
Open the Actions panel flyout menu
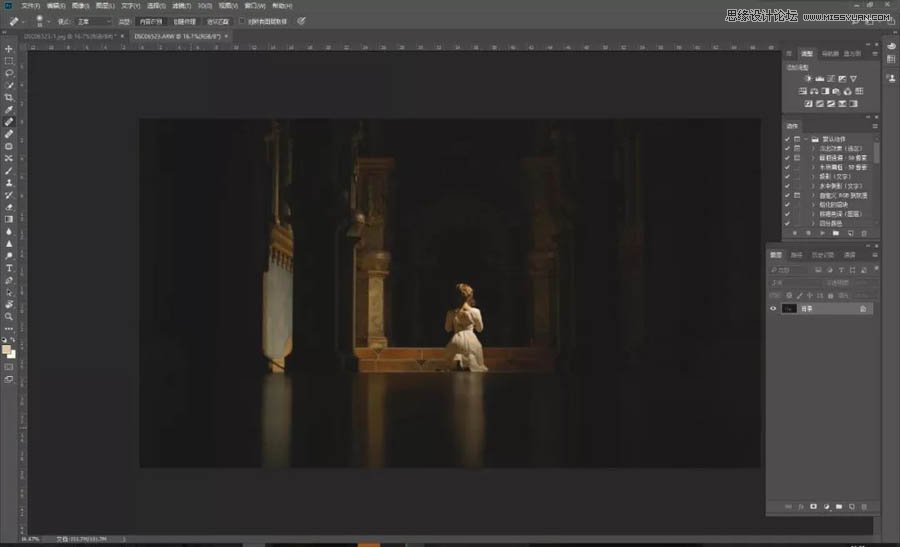pos(875,126)
